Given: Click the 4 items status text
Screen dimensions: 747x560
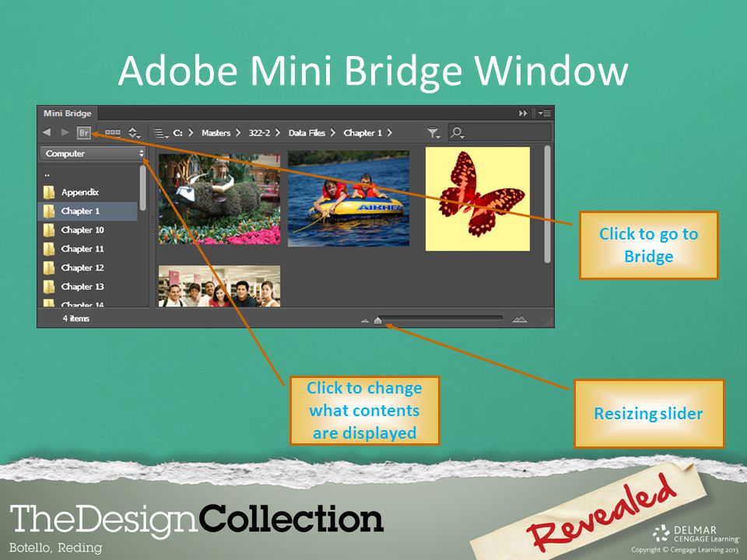Looking at the screenshot, I should pos(75,318).
